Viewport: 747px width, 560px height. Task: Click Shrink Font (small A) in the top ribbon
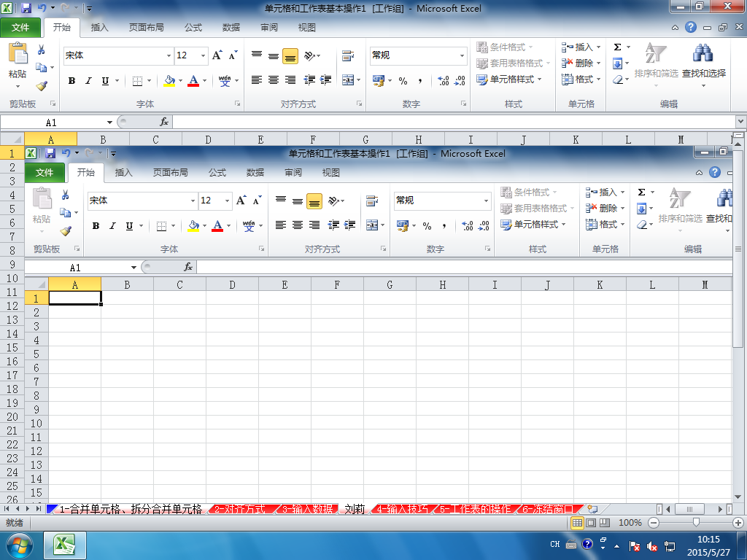(x=233, y=55)
